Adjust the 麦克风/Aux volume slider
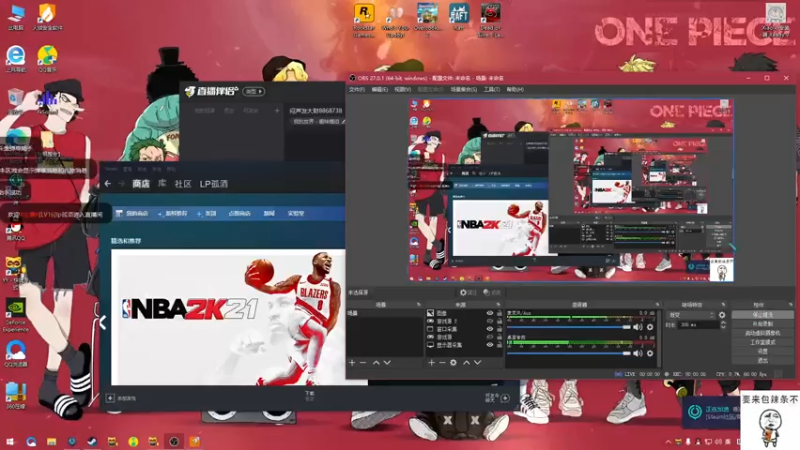 569,327
